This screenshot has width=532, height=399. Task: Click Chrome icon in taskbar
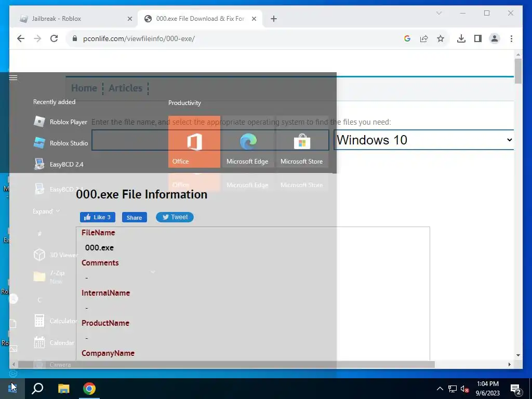(x=89, y=389)
